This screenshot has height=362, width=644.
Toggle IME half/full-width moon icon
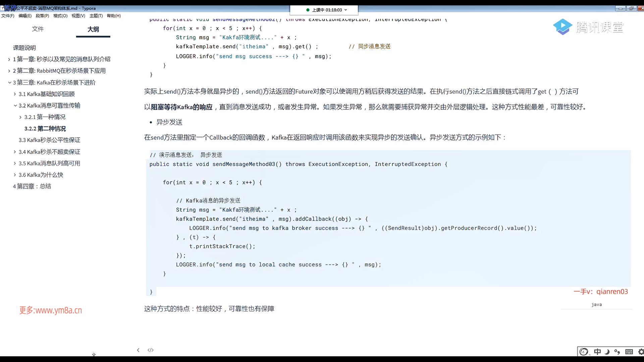[x=607, y=352]
